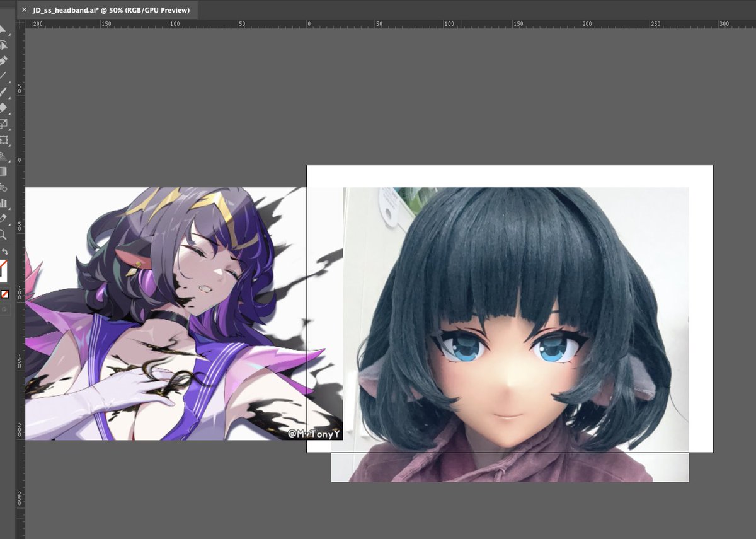Select the Perspective Grid tool
Viewport: 756px width, 539px height.
(x=3, y=156)
